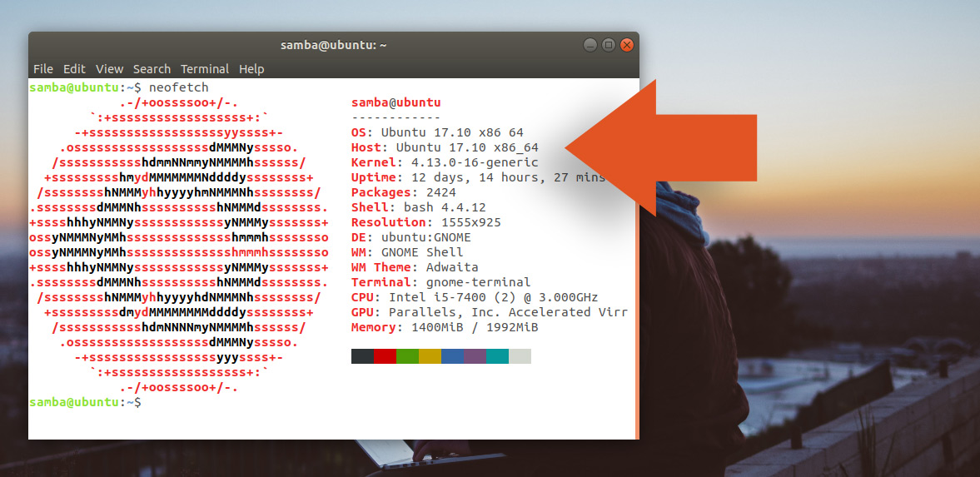
Task: Click the 'DE: ubuntu:GNOME' line
Action: pos(411,237)
